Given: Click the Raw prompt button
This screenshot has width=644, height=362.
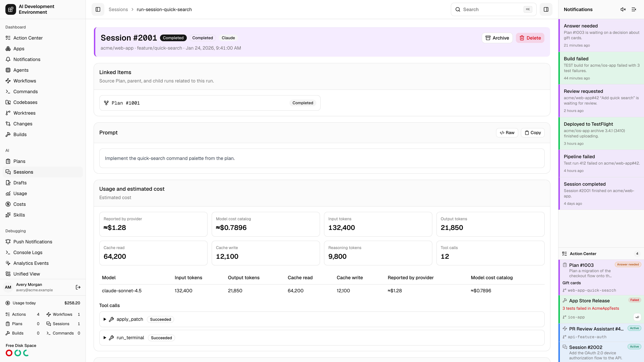Looking at the screenshot, I should [x=507, y=133].
